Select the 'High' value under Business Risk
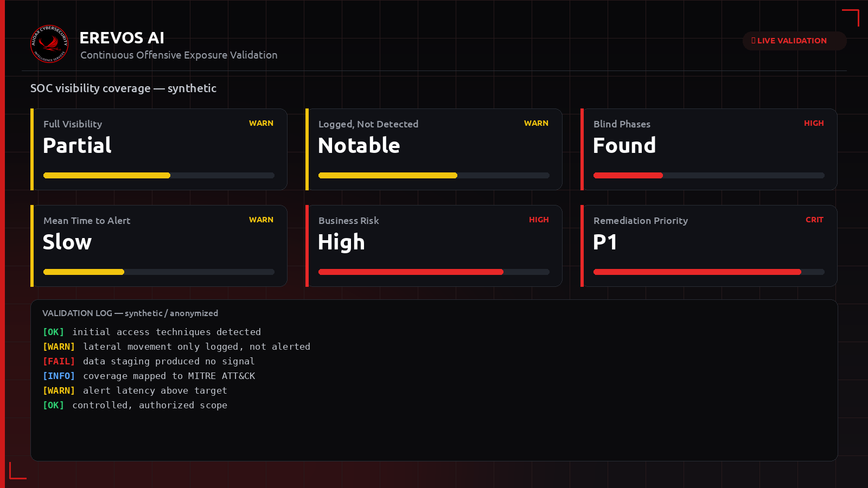Image resolution: width=868 pixels, height=488 pixels. [341, 242]
